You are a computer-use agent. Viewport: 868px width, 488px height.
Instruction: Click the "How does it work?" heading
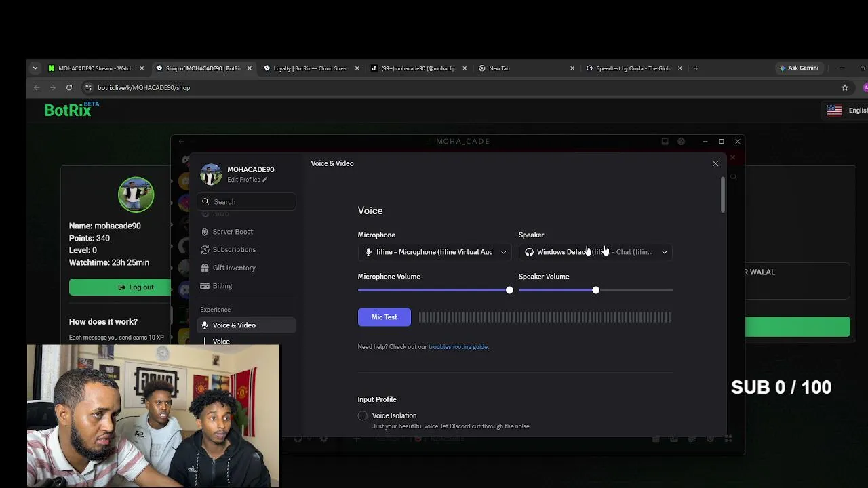click(103, 322)
